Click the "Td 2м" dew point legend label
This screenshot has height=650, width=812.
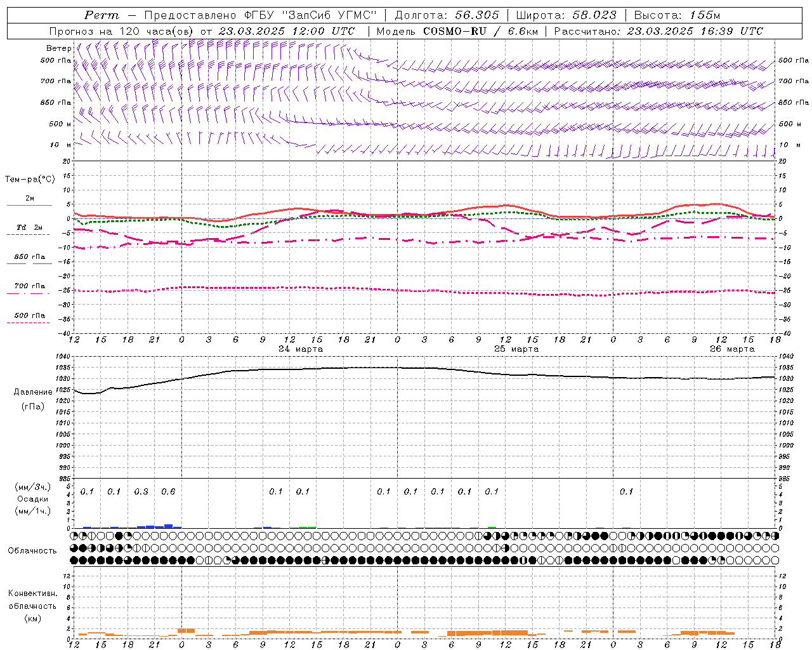(30, 227)
